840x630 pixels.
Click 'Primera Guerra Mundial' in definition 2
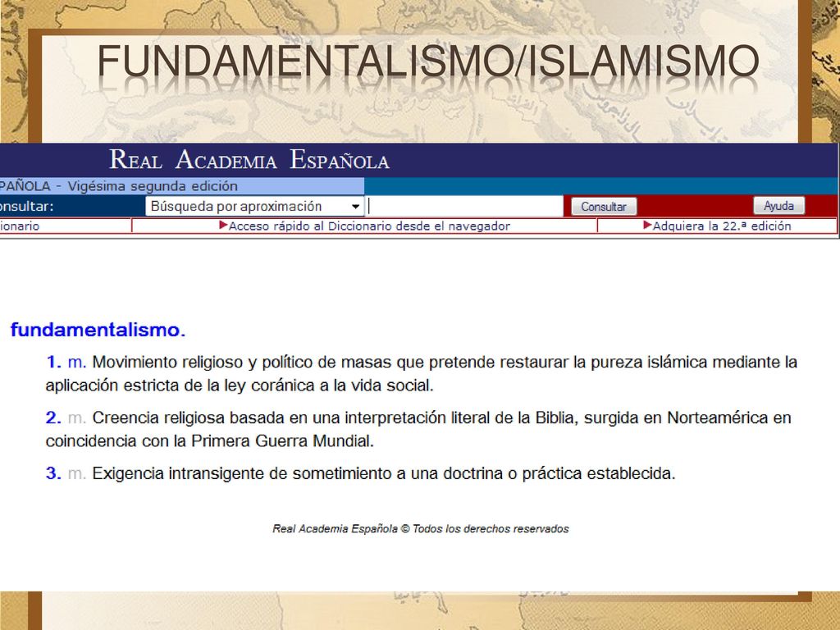[282, 441]
